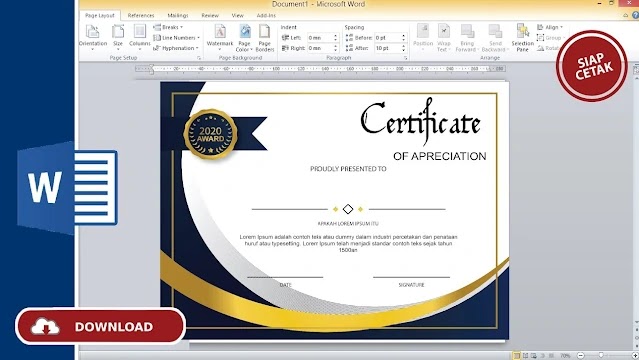The width and height of the screenshot is (639, 360).
Task: Switch to the Mailings tab
Action: point(178,15)
